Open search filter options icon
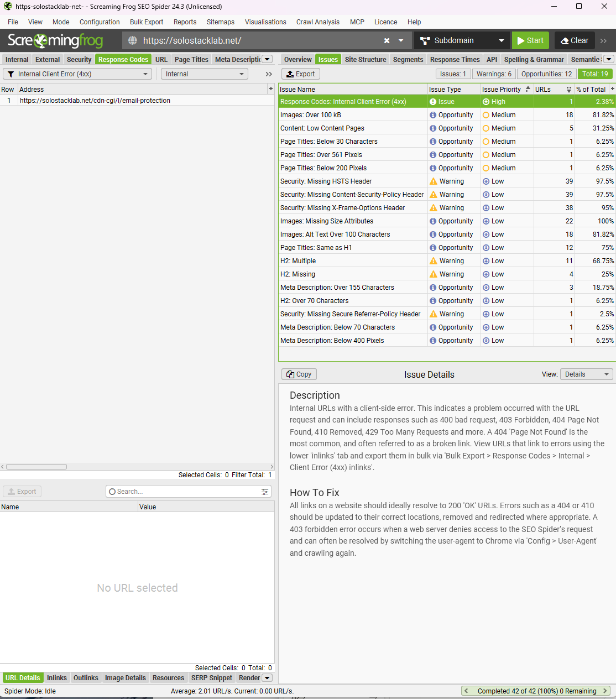 pos(265,492)
